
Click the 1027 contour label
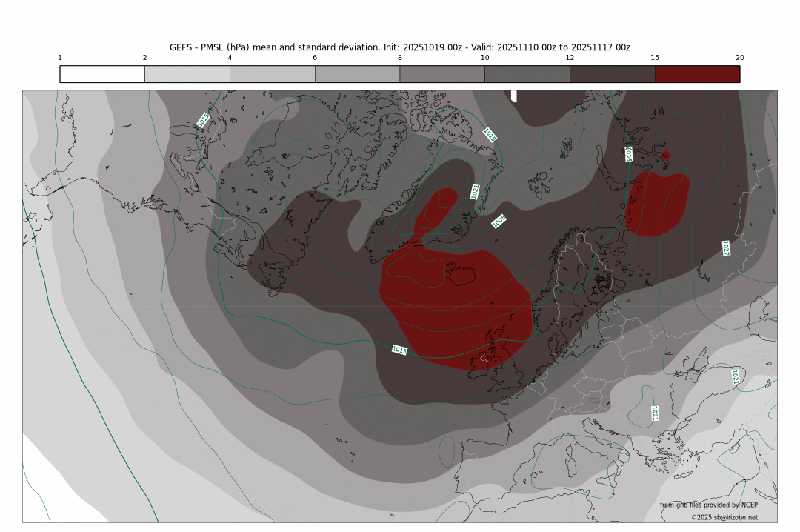726,247
